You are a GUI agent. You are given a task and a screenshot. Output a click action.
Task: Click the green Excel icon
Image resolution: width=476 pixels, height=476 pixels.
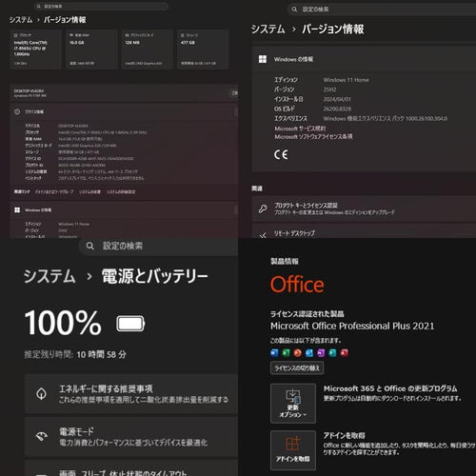point(286,353)
